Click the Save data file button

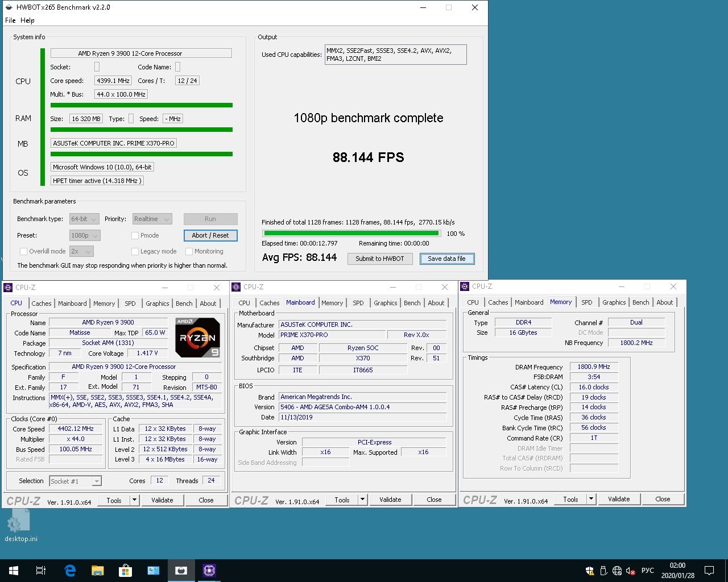click(447, 259)
